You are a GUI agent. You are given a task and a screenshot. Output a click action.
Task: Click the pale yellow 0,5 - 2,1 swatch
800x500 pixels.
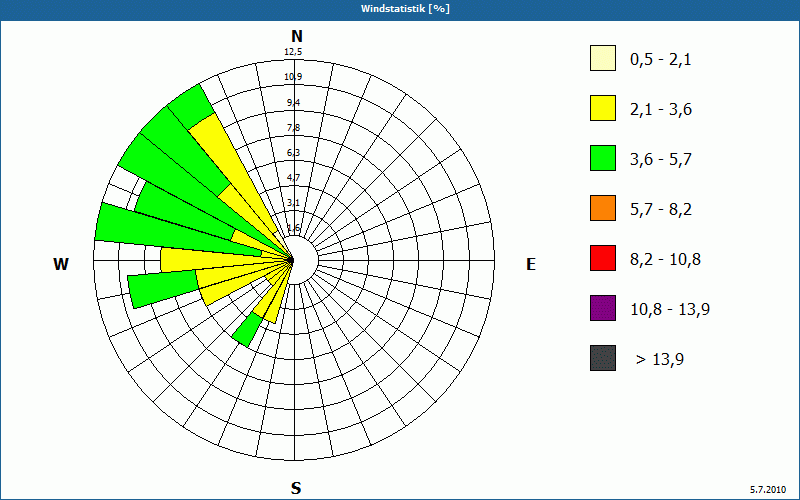pyautogui.click(x=603, y=58)
